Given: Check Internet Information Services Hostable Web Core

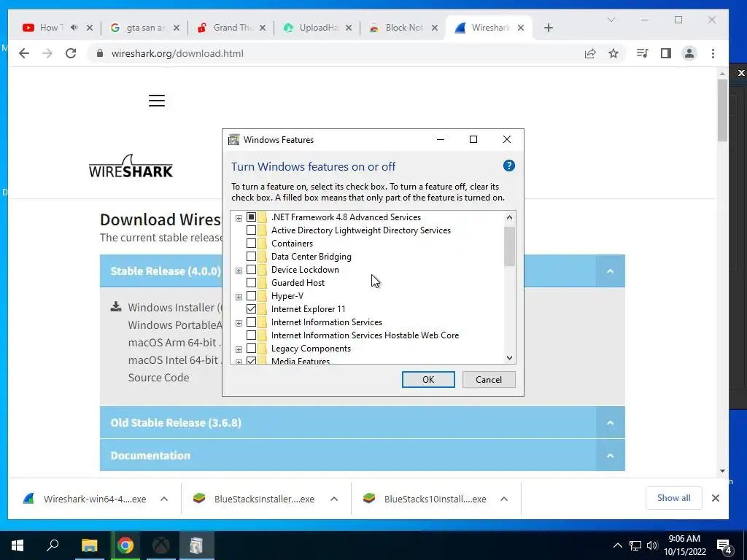Looking at the screenshot, I should tap(251, 335).
